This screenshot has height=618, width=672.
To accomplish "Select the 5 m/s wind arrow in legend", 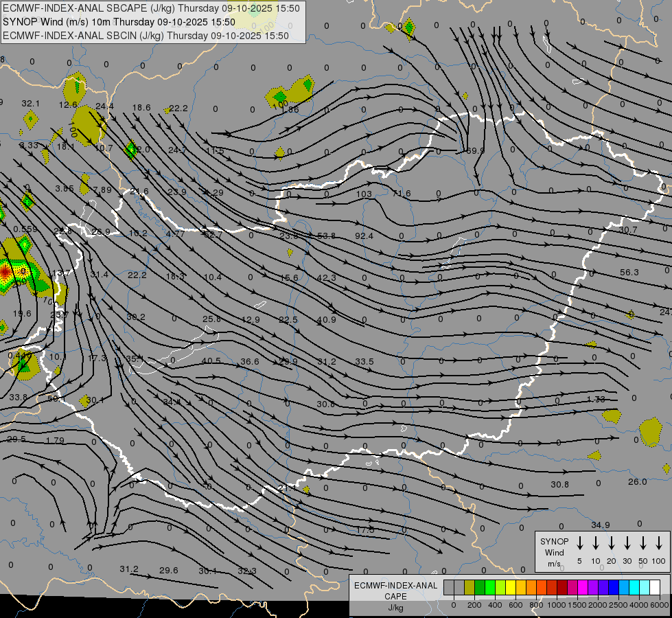I will click(580, 543).
